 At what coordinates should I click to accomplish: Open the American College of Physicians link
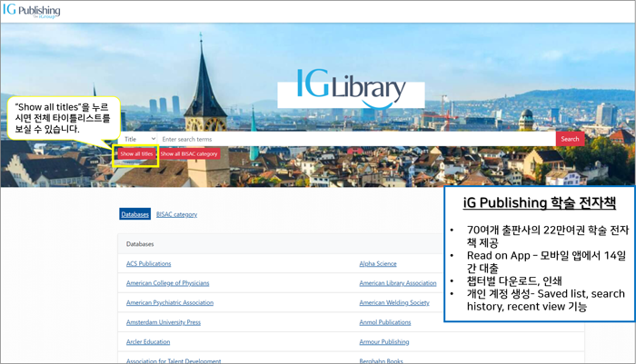tap(169, 283)
